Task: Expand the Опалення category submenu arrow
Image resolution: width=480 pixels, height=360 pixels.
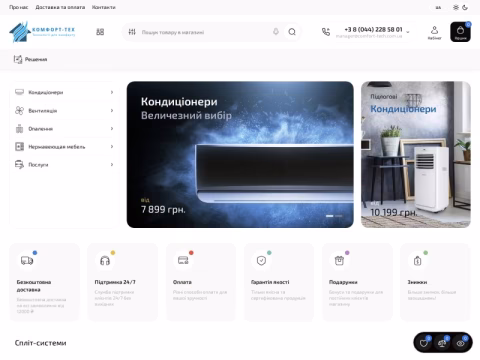Action: tap(112, 128)
